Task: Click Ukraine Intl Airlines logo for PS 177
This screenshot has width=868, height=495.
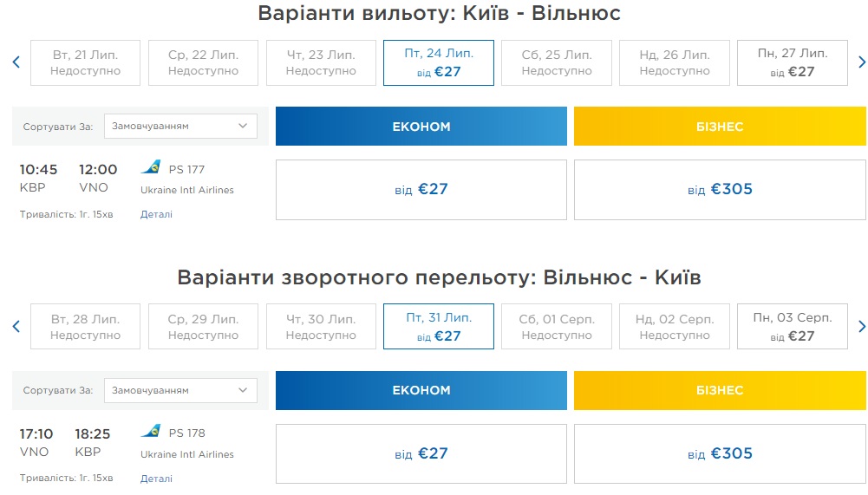Action: point(150,167)
